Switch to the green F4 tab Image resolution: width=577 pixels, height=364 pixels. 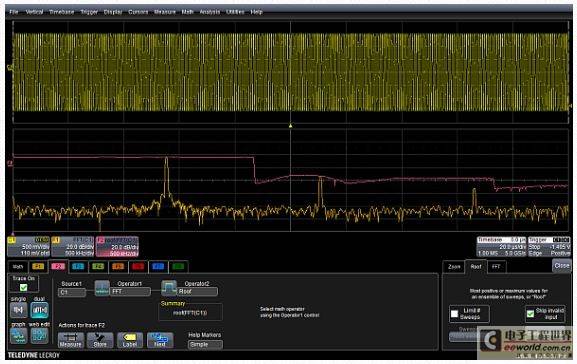98,266
